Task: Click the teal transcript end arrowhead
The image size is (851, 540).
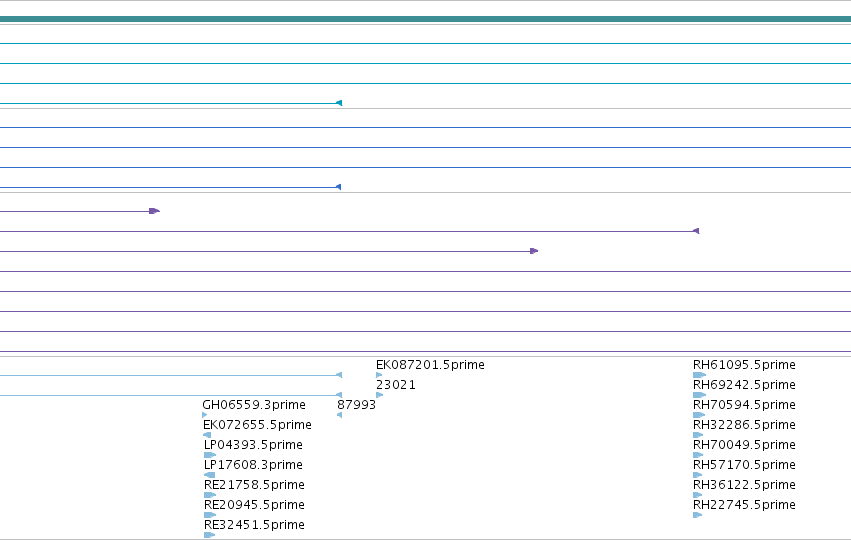Action: [x=339, y=103]
